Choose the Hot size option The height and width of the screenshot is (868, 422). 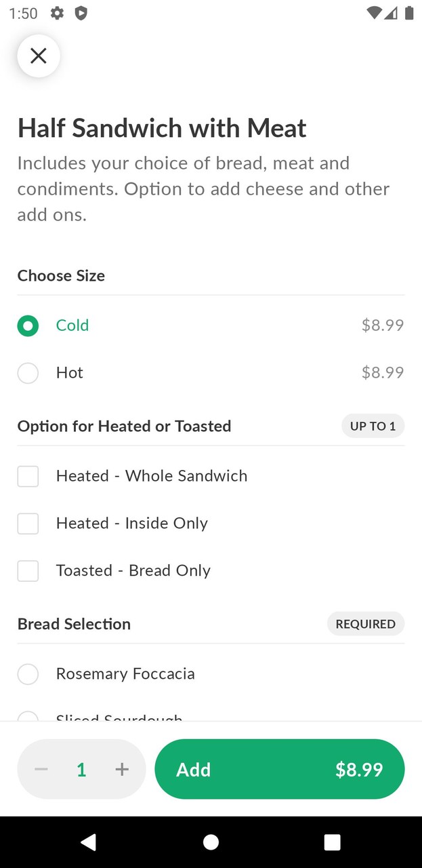(28, 373)
